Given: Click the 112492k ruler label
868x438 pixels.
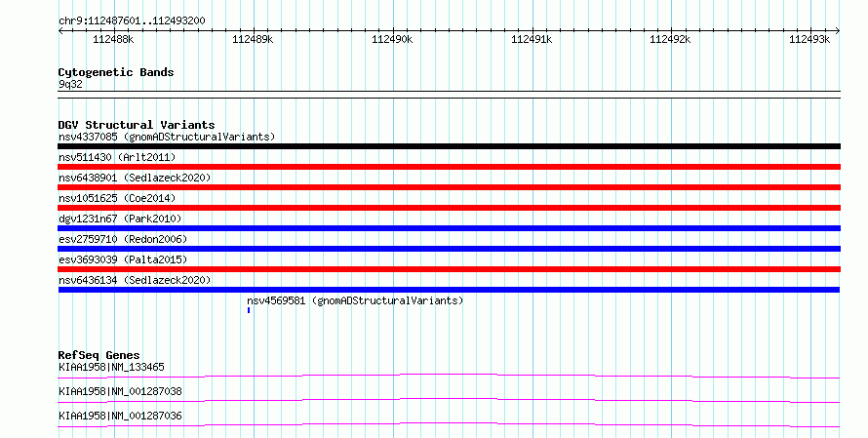Looking at the screenshot, I should 670,39.
